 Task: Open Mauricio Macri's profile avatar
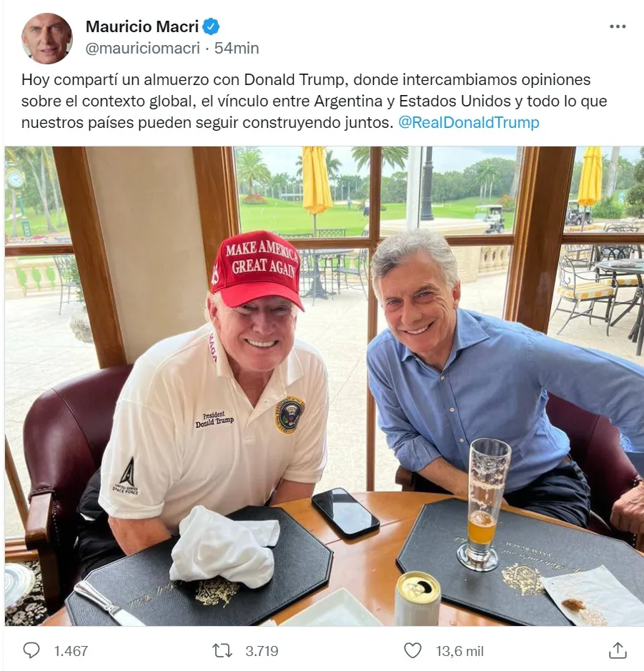(46, 38)
